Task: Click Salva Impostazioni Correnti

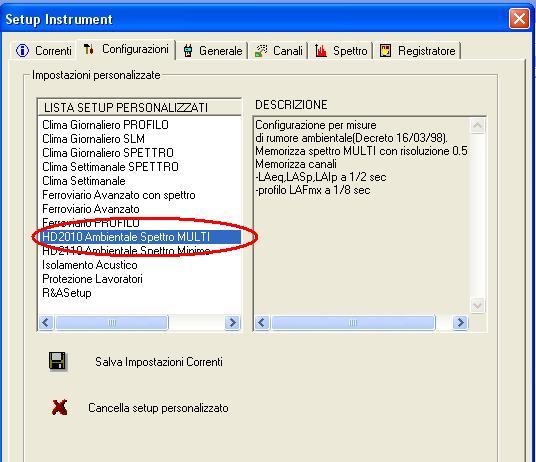Action: [159, 362]
